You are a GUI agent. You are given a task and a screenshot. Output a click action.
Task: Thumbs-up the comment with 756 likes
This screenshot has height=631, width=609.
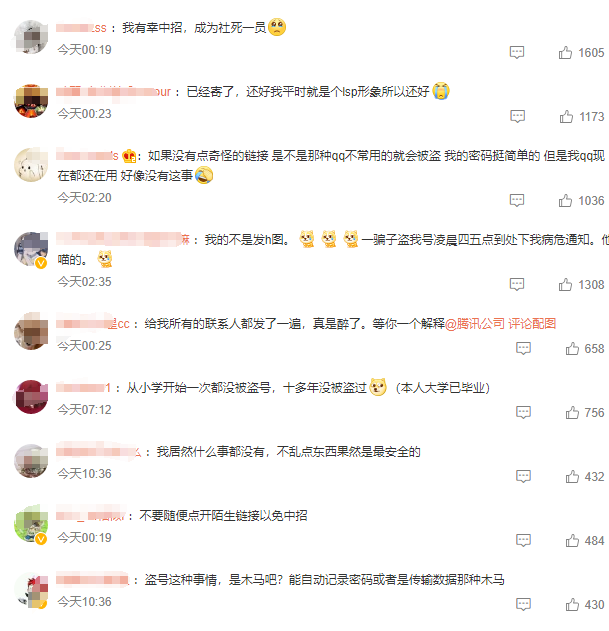tap(572, 413)
